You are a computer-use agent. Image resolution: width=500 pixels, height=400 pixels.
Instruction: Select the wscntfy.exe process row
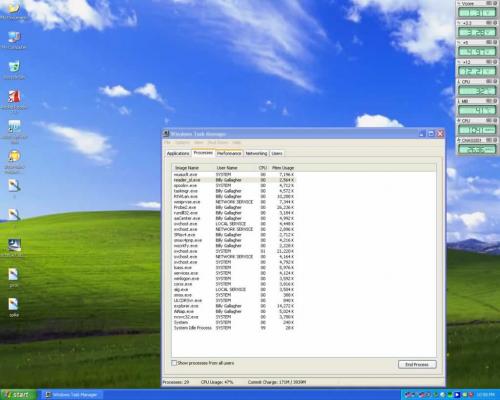pyautogui.click(x=234, y=246)
